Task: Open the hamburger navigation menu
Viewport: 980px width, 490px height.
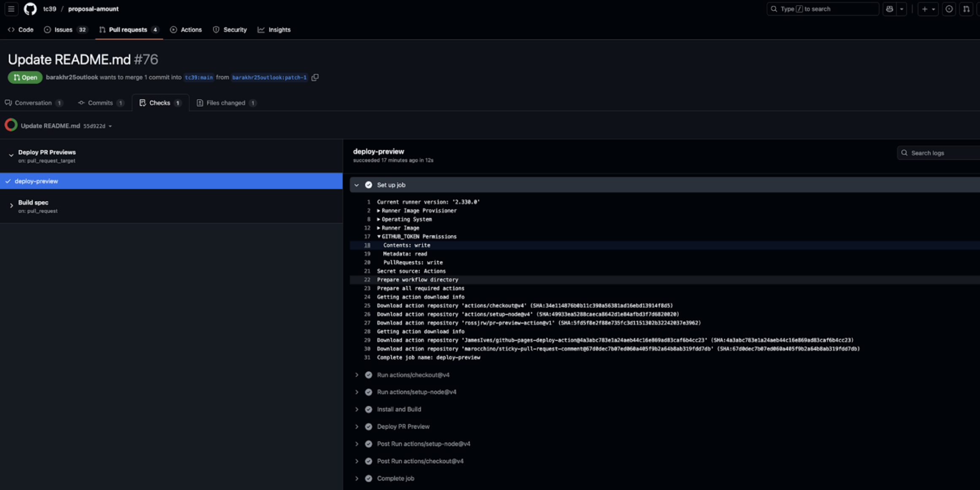Action: click(x=11, y=9)
